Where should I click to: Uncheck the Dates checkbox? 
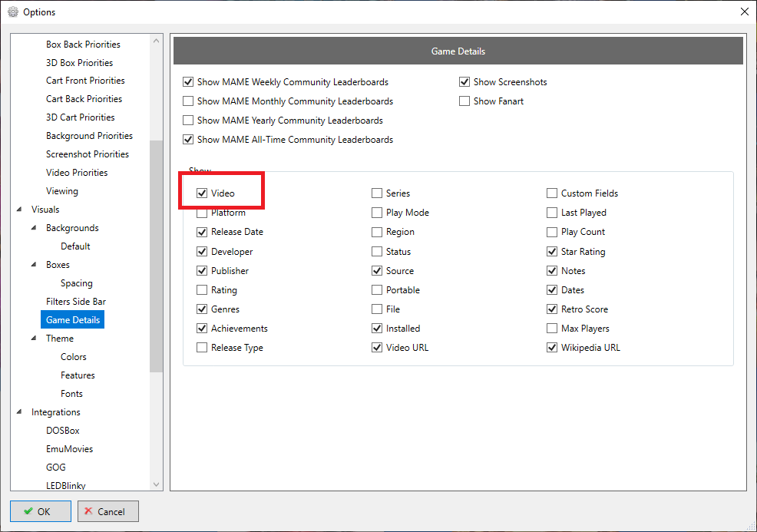click(x=552, y=290)
